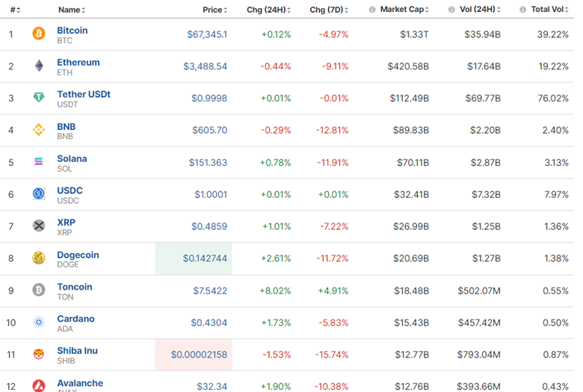Click the Vol (24H) info icon
This screenshot has width=583, height=392.
pyautogui.click(x=451, y=10)
